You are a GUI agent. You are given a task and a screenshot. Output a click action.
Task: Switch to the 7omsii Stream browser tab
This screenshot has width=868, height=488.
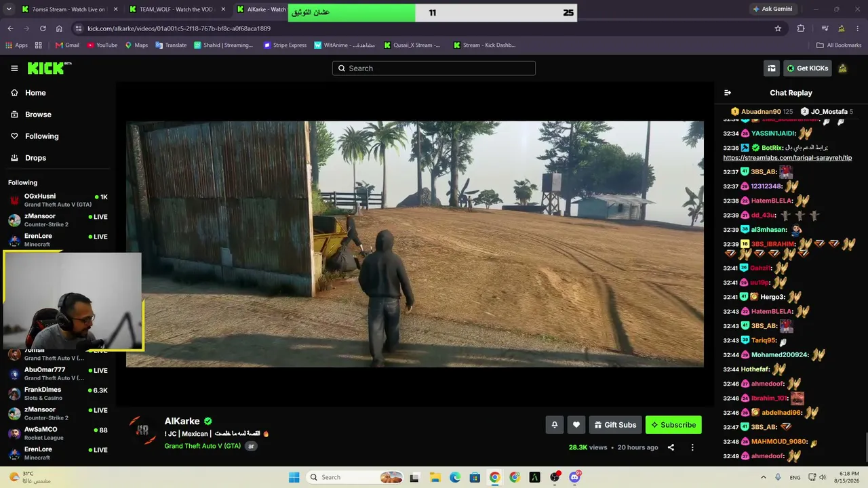69,9
